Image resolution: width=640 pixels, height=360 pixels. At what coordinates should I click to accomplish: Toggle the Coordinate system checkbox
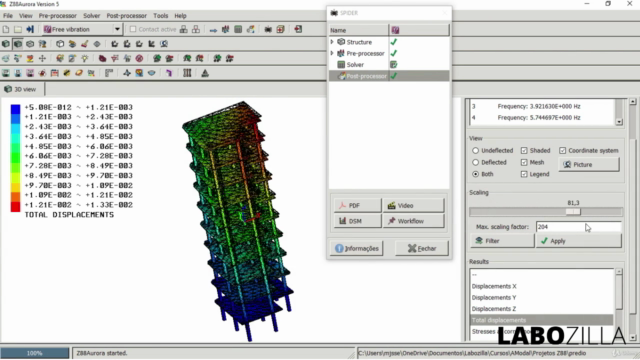pos(562,151)
